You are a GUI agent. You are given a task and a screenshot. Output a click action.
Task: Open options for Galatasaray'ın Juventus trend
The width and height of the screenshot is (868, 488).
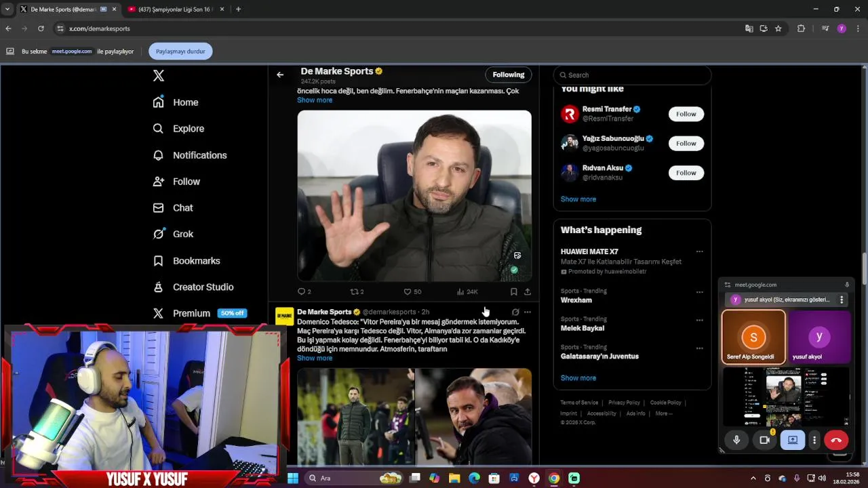click(699, 348)
